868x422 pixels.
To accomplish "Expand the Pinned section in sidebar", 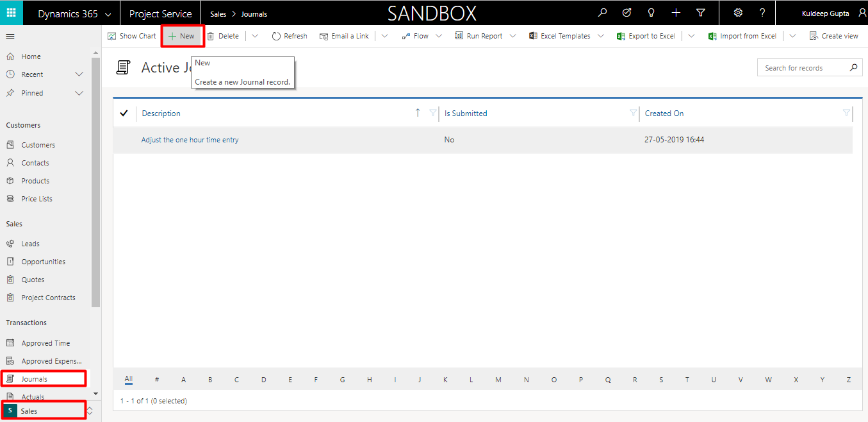I will pyautogui.click(x=79, y=93).
